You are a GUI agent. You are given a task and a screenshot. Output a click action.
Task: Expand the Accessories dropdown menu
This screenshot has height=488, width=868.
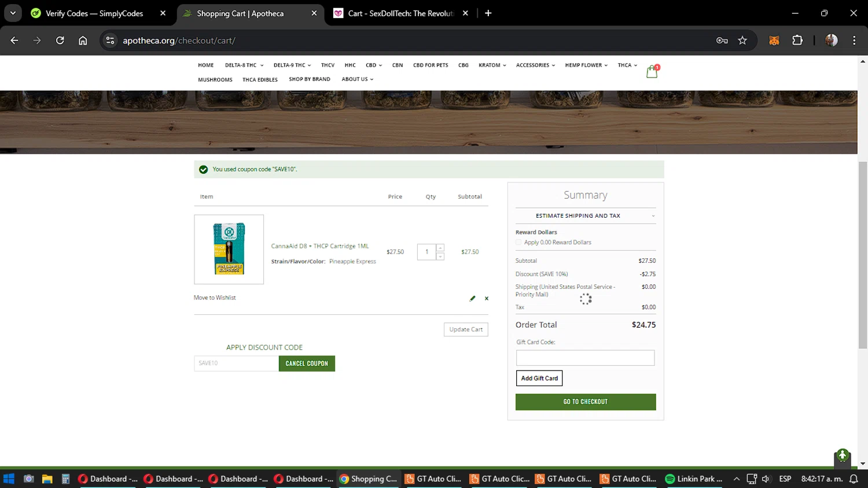(x=535, y=65)
